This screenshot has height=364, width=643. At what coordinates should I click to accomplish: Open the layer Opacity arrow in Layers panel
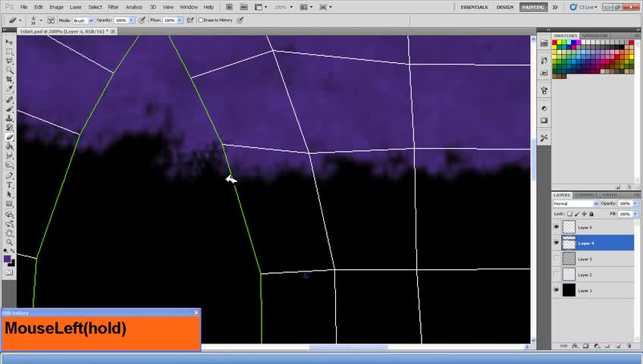pyautogui.click(x=635, y=203)
